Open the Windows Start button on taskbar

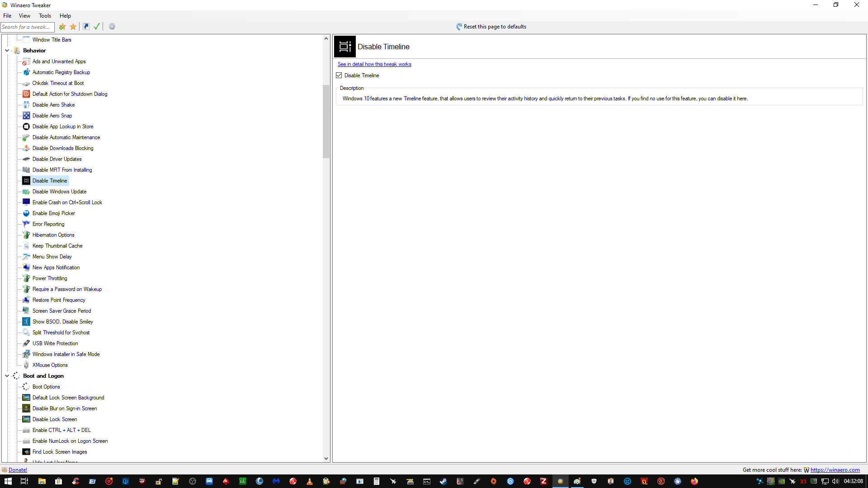8,481
